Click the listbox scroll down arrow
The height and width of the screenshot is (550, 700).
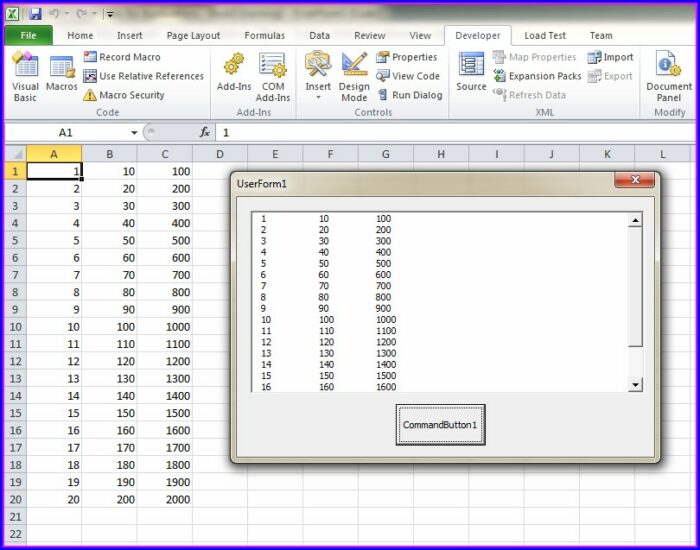tap(635, 384)
